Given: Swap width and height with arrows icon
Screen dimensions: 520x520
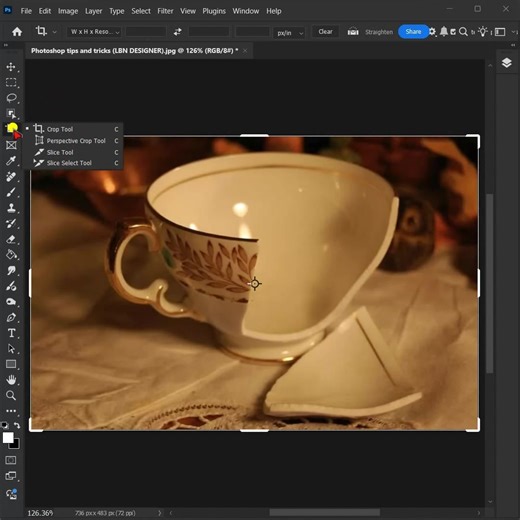Looking at the screenshot, I should (178, 32).
